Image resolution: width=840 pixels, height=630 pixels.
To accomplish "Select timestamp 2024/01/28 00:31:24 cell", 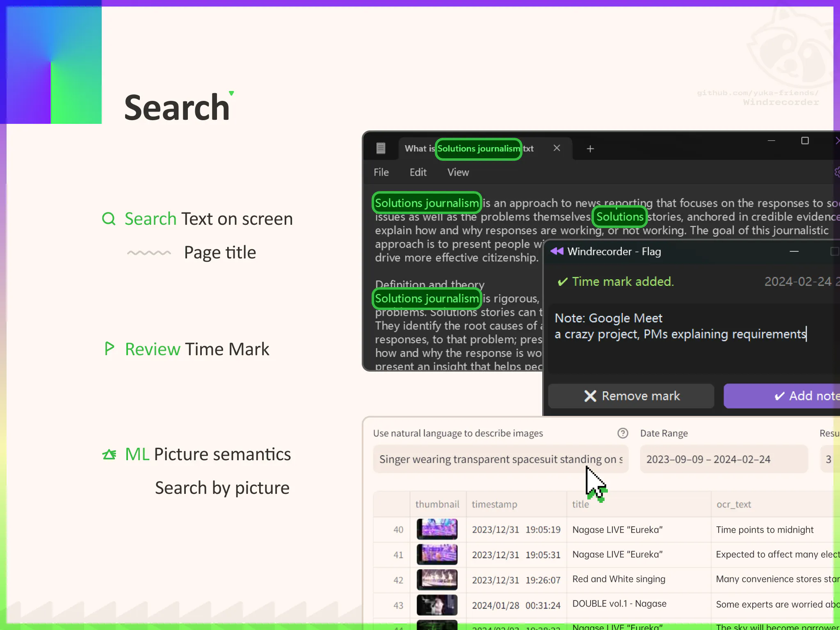I will (516, 605).
